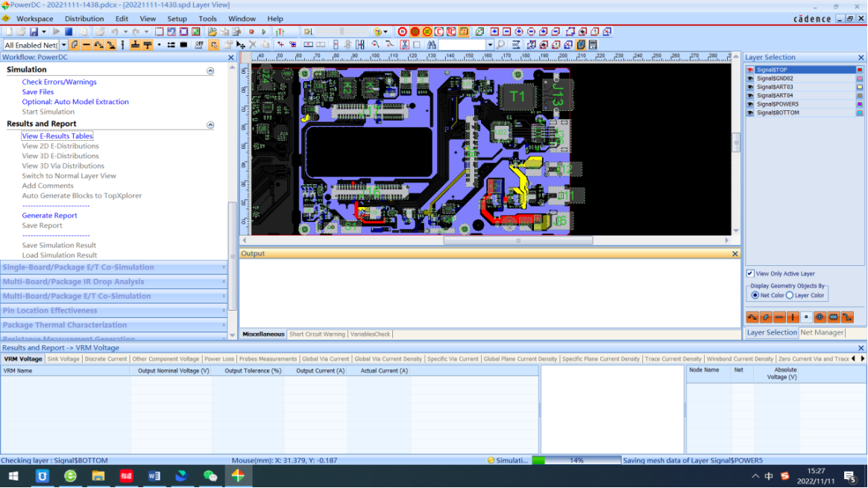Open the Save icon dropdown arrow
This screenshot has width=868, height=488.
[x=44, y=31]
